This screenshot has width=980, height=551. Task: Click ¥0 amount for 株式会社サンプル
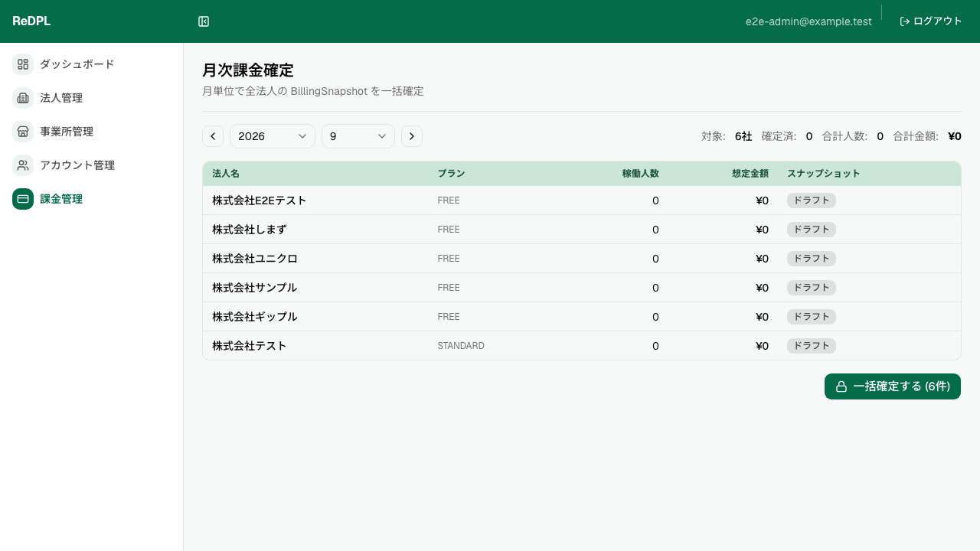(762, 288)
